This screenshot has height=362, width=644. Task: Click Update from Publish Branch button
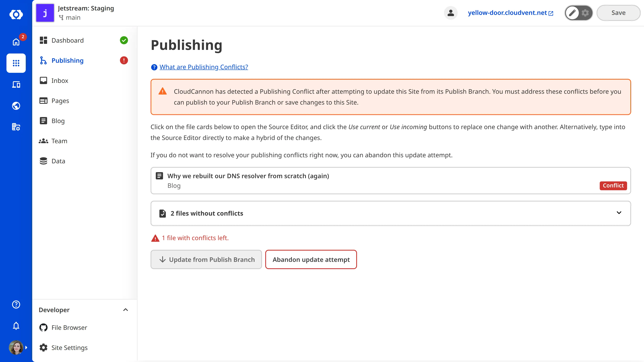tap(206, 259)
